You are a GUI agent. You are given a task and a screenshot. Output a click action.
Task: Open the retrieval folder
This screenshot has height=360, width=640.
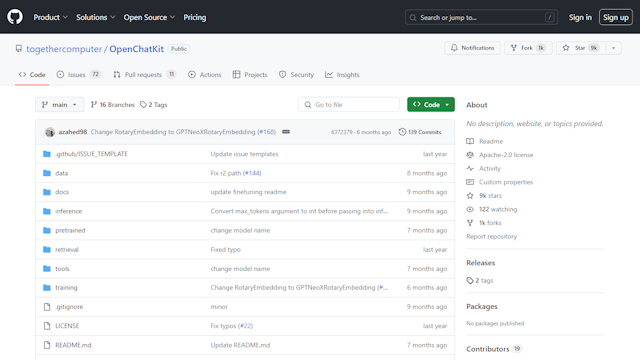coord(67,249)
